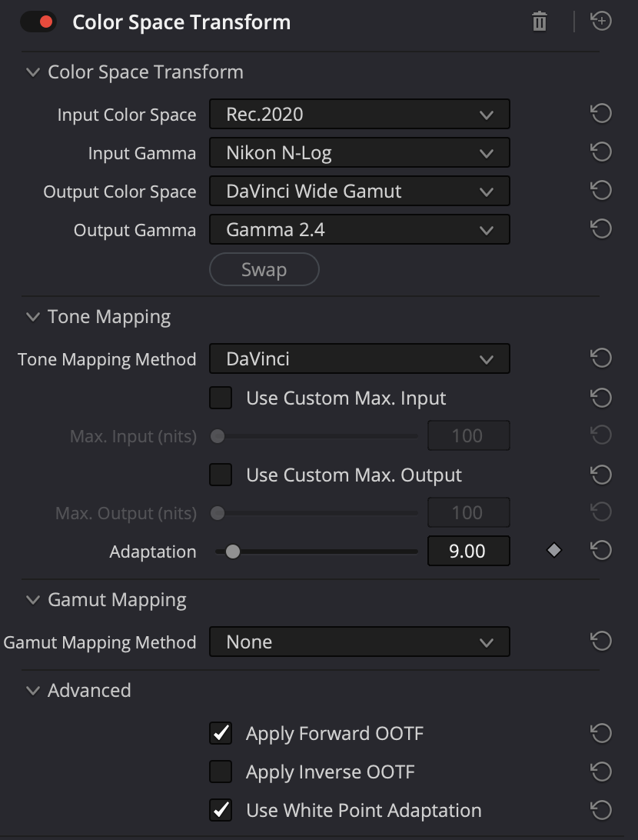Viewport: 638px width, 840px height.
Task: Collapse the Tone Mapping section
Action: point(33,317)
